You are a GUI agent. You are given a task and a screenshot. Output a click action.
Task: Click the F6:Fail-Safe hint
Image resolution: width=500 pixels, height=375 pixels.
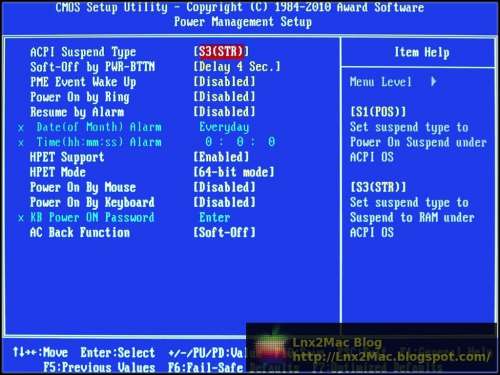tap(205, 368)
